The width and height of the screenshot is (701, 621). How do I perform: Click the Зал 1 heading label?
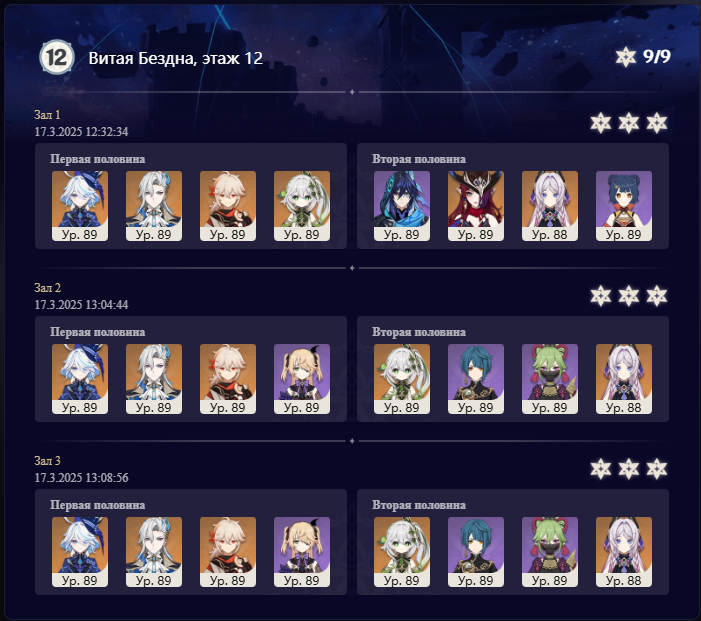click(x=47, y=115)
